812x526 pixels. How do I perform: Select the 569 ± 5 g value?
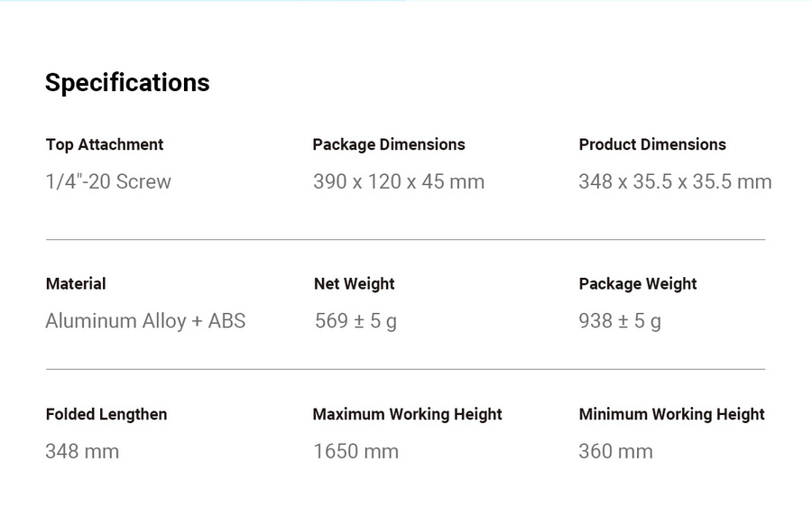point(355,321)
